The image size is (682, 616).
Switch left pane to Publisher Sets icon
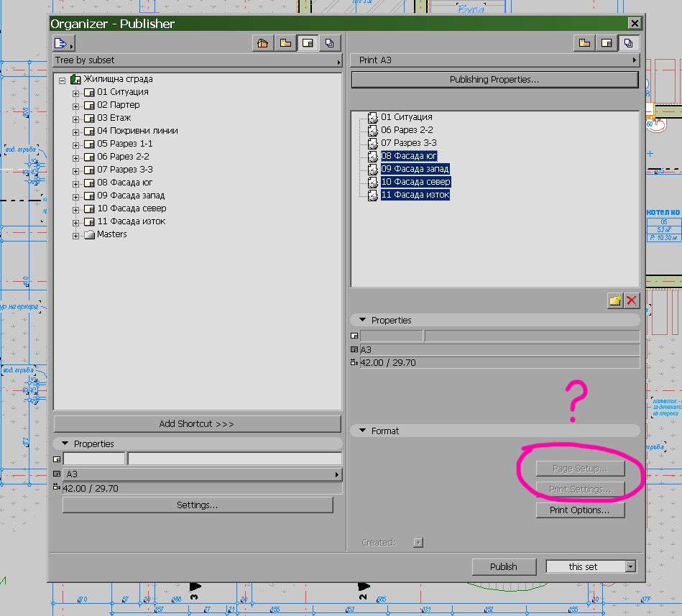(x=330, y=43)
